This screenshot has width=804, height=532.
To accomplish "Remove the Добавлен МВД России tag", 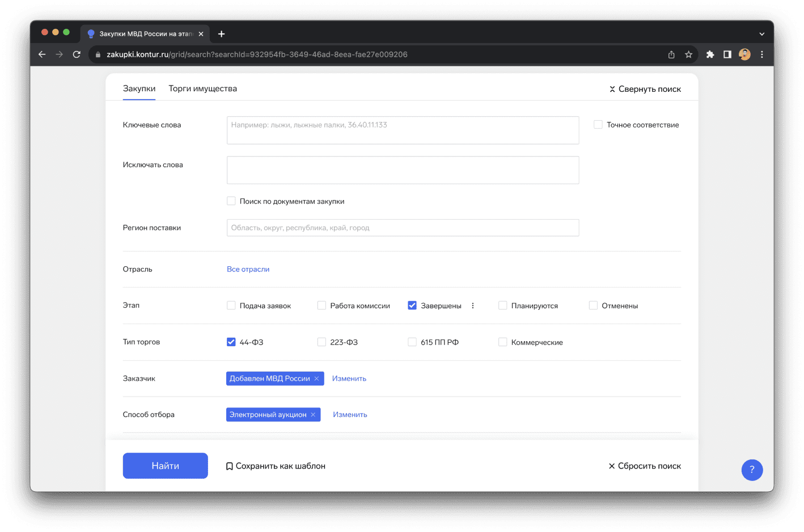I will (x=316, y=378).
